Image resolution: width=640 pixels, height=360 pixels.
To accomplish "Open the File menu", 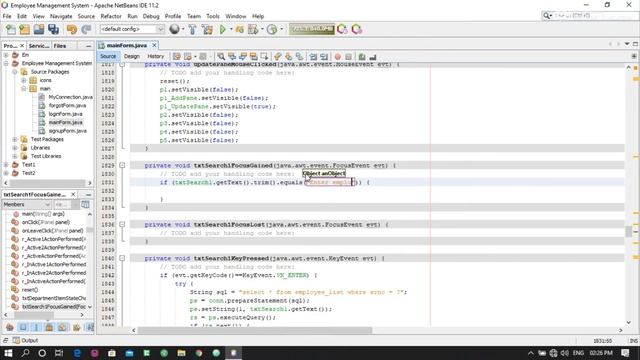I will [7, 16].
